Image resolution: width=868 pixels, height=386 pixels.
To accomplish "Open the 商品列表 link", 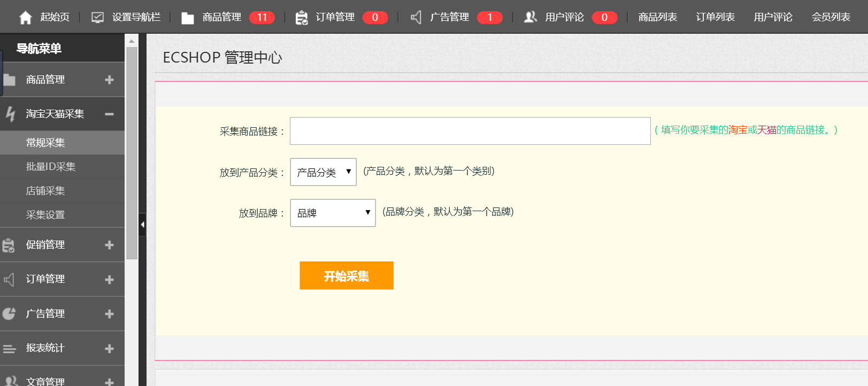I will (658, 17).
